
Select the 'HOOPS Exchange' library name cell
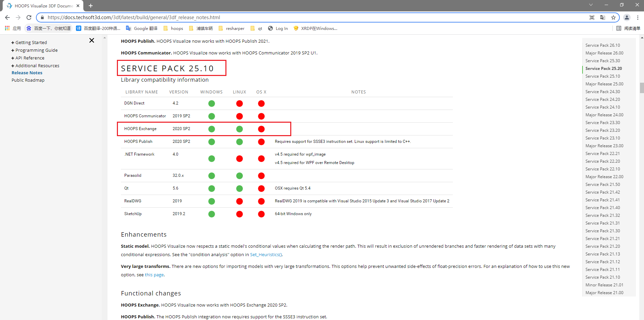140,129
